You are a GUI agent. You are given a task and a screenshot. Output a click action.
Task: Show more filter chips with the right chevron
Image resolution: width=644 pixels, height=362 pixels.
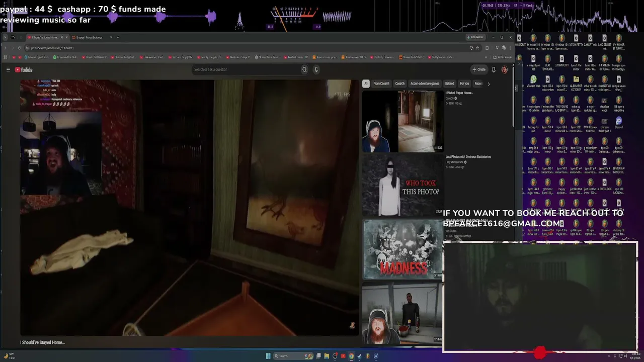point(488,83)
